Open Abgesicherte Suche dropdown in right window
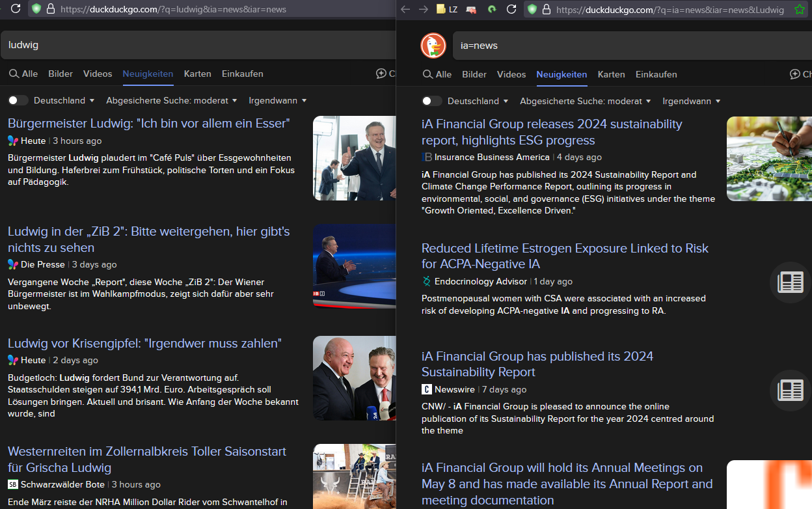Viewport: 812px width, 509px height. coord(586,101)
